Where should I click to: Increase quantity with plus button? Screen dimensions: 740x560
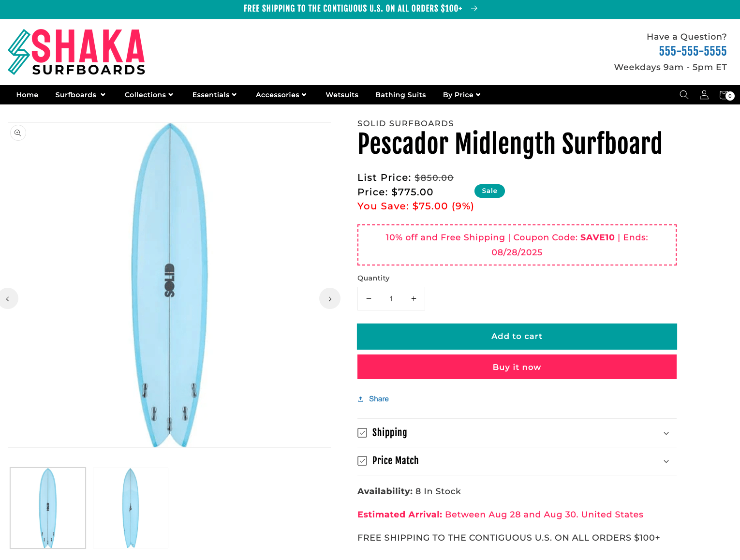point(414,299)
